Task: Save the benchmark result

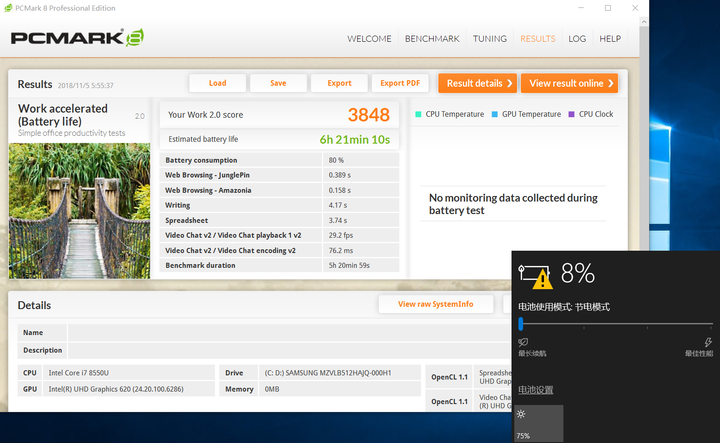Action: pyautogui.click(x=278, y=83)
